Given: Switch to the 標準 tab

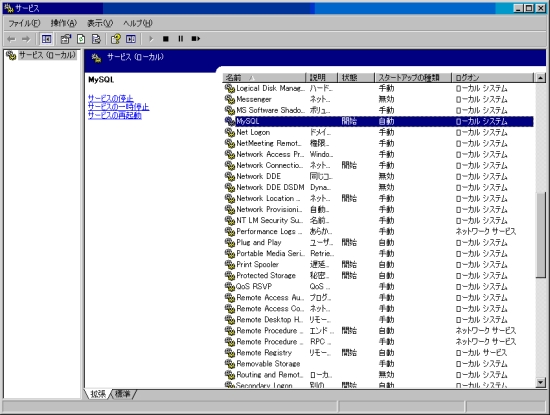Looking at the screenshot, I should coord(122,394).
